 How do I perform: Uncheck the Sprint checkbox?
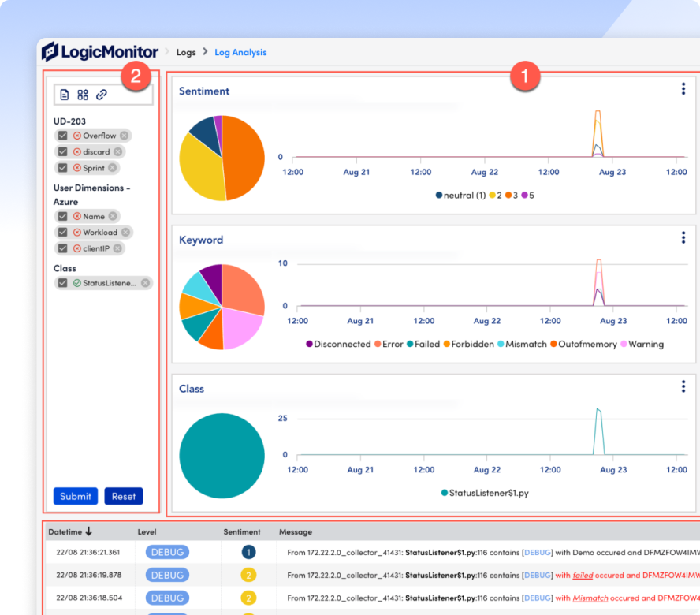pos(62,168)
